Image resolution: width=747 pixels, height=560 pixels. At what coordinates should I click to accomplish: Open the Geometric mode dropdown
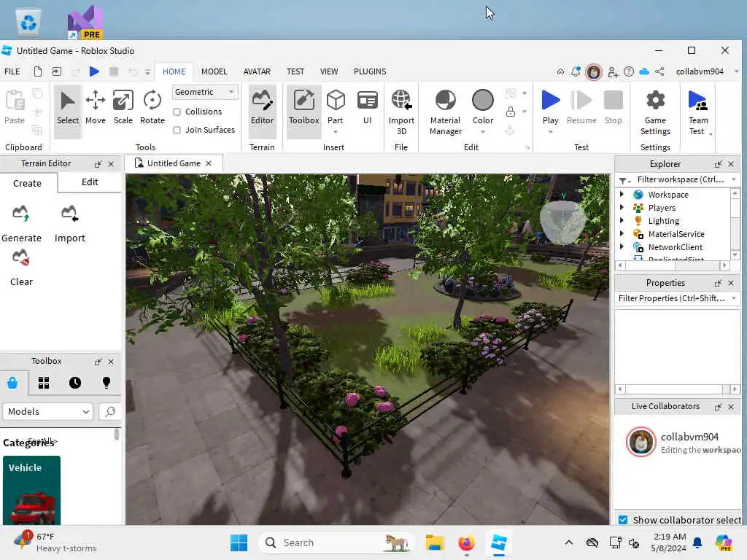coord(204,92)
